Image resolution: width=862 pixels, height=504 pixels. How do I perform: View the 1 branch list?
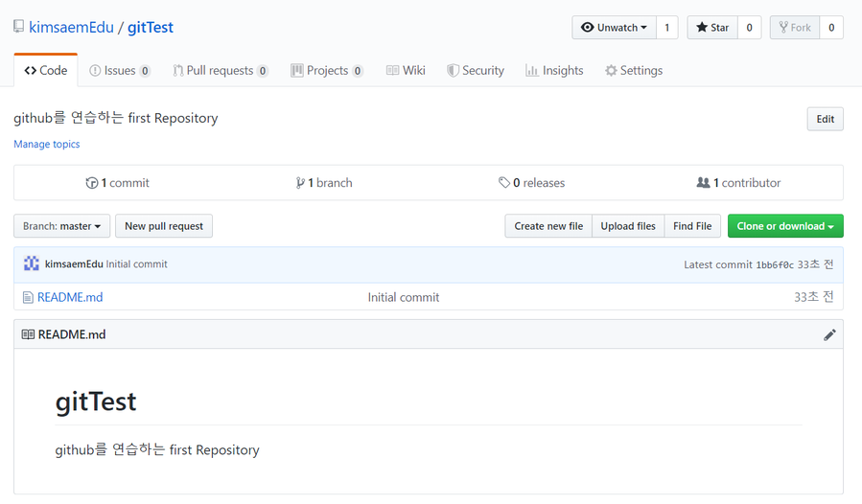(324, 183)
